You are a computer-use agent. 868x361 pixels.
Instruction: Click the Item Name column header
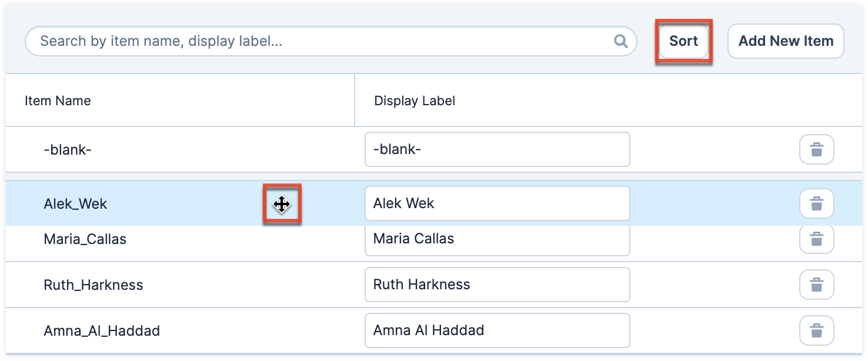coord(58,101)
